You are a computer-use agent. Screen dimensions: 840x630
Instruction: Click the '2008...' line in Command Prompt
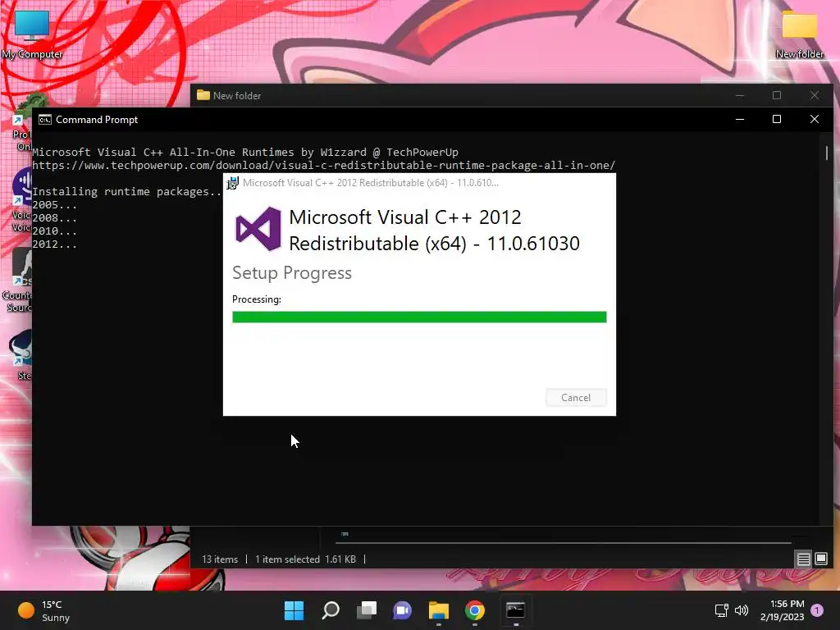tap(55, 218)
